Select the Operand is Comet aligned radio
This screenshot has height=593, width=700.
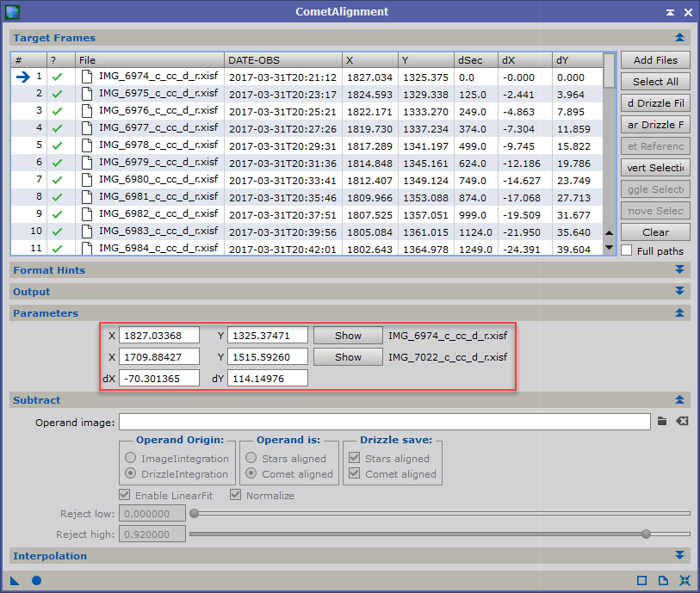251,473
